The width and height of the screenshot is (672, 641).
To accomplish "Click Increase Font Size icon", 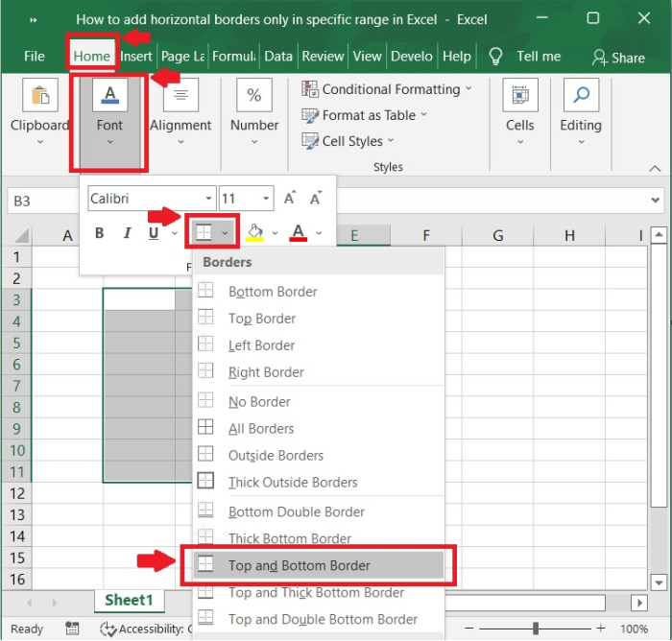I will (x=290, y=198).
